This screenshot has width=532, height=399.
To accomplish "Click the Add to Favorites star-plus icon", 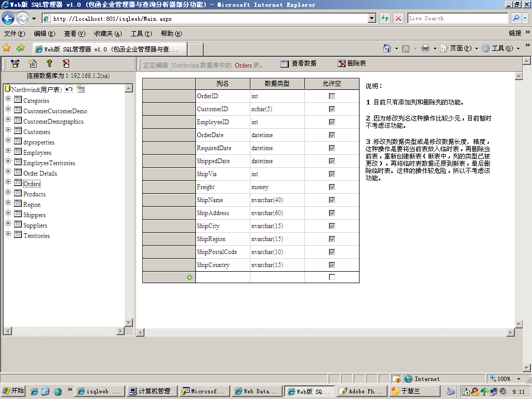I will click(21, 48).
